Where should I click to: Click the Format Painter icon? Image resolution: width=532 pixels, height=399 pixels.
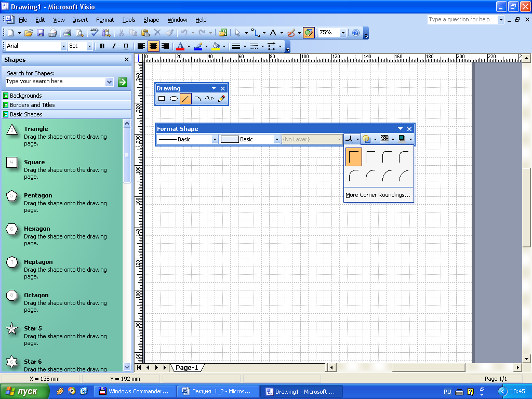tap(170, 33)
